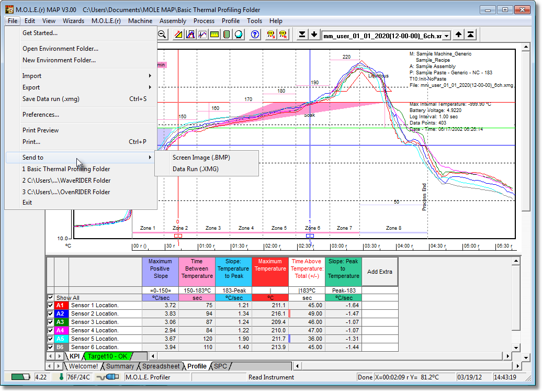Click the data table scroll down arrow

point(516,348)
